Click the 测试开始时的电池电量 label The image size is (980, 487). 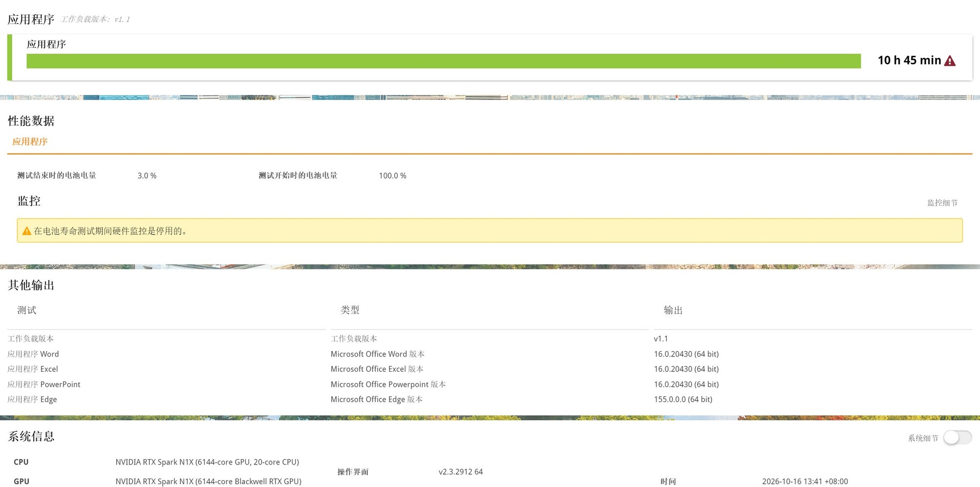coord(298,176)
